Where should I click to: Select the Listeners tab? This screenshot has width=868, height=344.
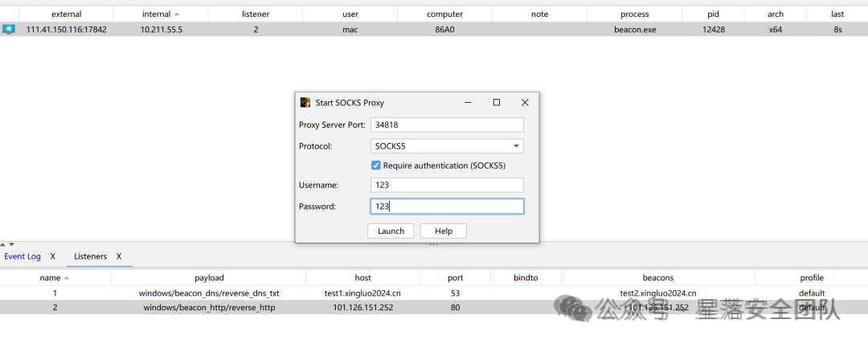click(x=90, y=256)
